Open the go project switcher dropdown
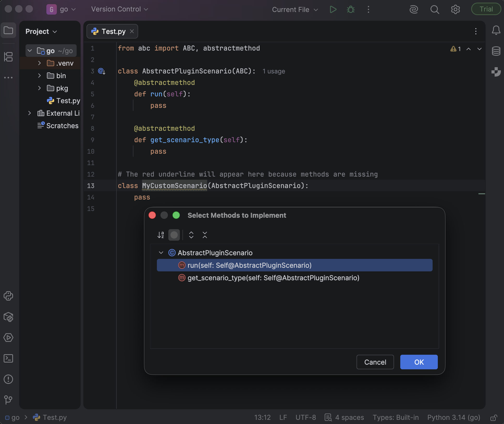The height and width of the screenshot is (424, 504). tap(61, 10)
